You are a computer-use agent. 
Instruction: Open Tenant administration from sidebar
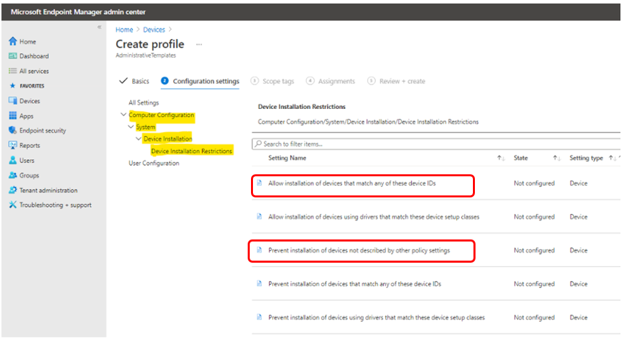tap(48, 190)
